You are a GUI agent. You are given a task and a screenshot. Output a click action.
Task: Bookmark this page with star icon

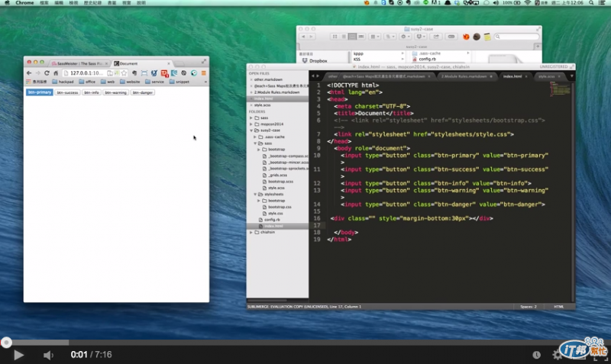coord(124,73)
